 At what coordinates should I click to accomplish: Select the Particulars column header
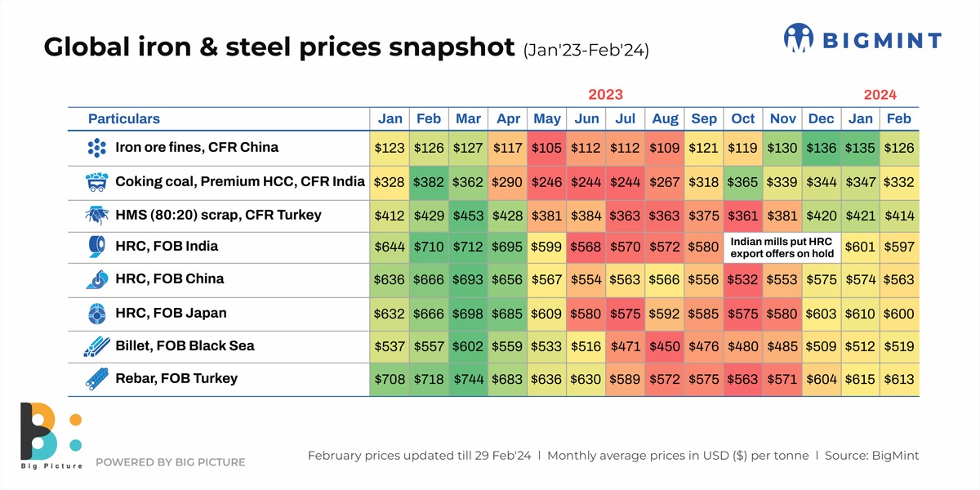[x=124, y=119]
